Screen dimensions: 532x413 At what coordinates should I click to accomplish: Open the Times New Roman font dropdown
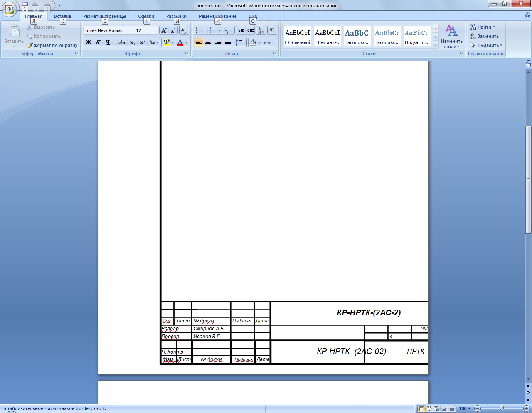coord(132,30)
